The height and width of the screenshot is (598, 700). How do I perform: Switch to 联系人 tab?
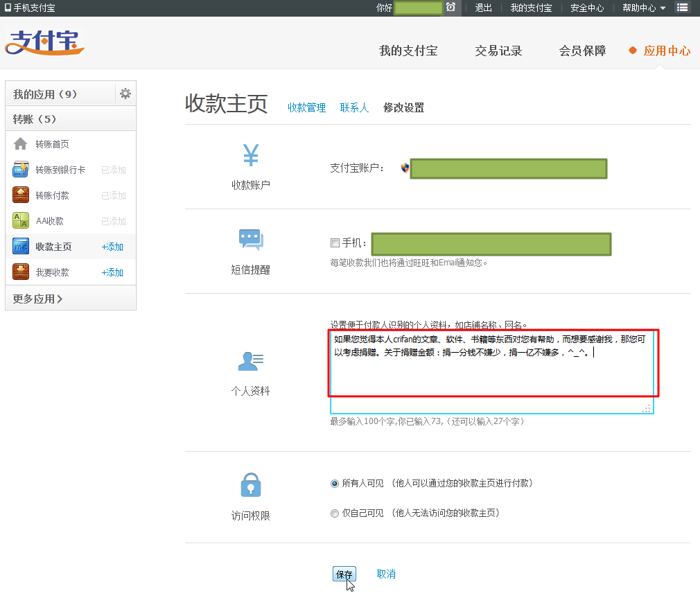[x=354, y=107]
